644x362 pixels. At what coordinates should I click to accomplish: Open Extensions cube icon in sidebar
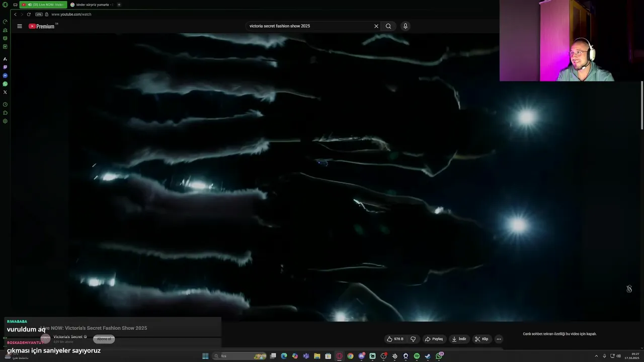pyautogui.click(x=5, y=113)
